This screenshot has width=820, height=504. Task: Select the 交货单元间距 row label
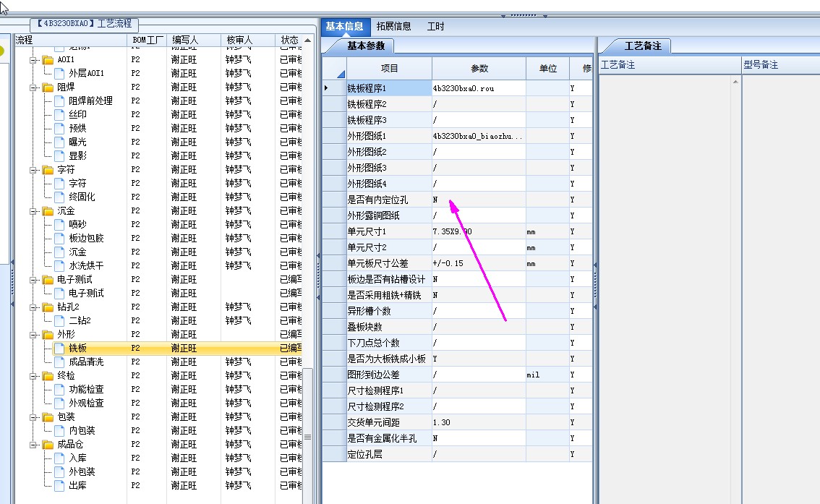(x=389, y=422)
